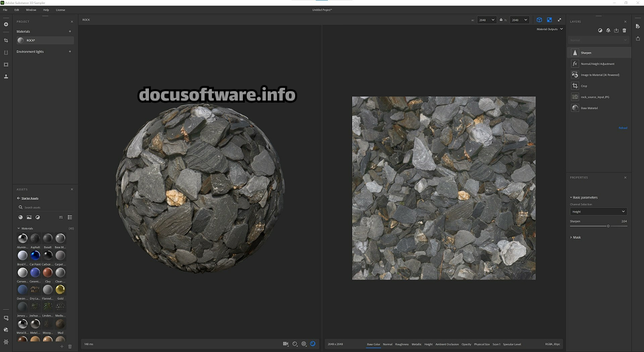Add a filter layer using layers panel icon
This screenshot has height=352, width=644.
click(x=608, y=30)
